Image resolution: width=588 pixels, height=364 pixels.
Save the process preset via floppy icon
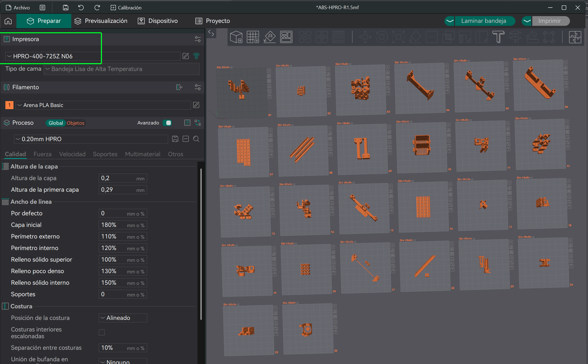coord(175,139)
